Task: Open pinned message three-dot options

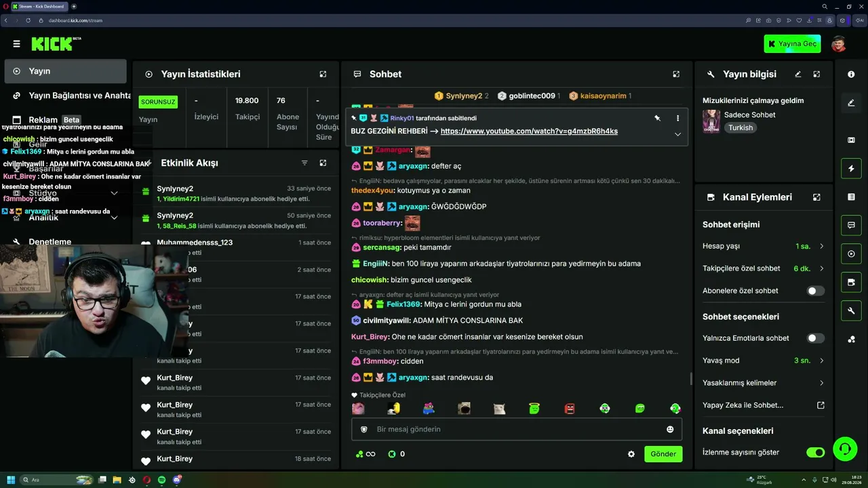Action: pyautogui.click(x=677, y=118)
